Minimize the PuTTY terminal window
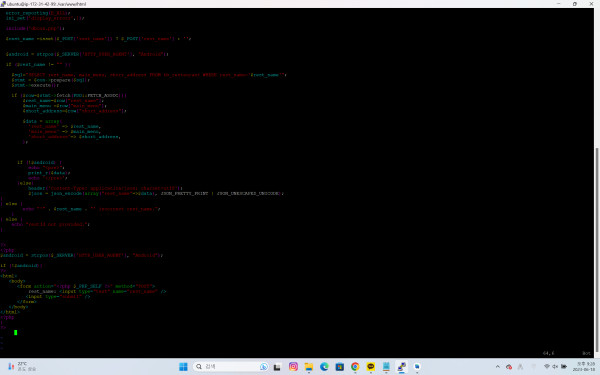Screen dimensions: 600x375 [558, 4]
